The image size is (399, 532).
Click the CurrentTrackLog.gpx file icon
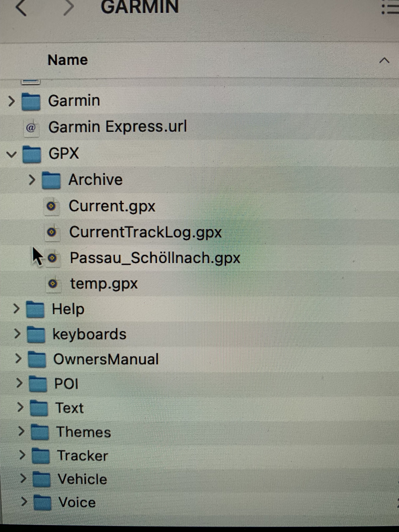[x=52, y=232]
